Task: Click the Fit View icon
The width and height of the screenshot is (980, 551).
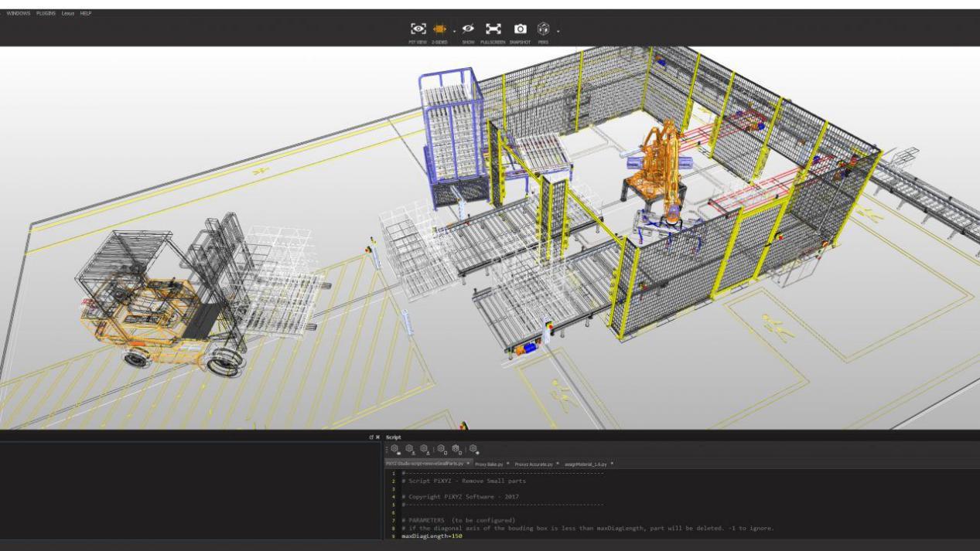Action: 418,29
